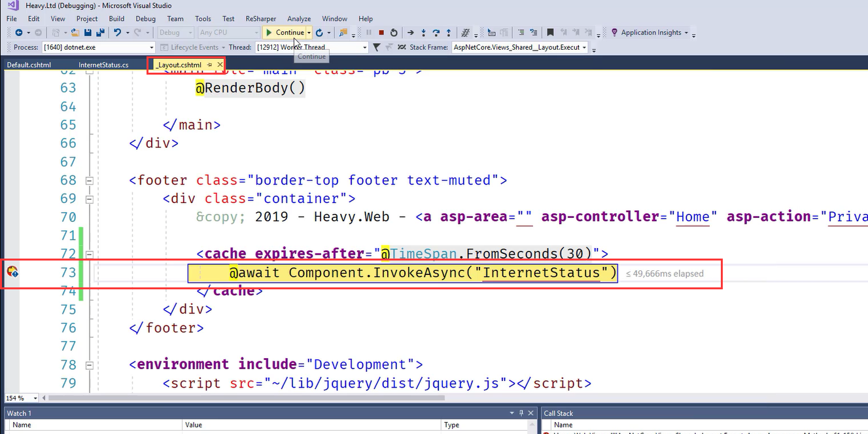
Task: Click the Step Over icon
Action: click(x=436, y=33)
